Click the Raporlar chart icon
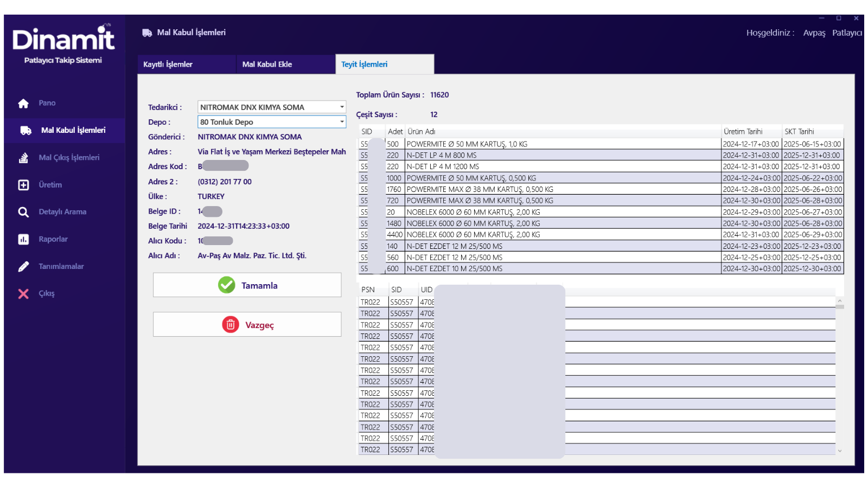 [23, 239]
